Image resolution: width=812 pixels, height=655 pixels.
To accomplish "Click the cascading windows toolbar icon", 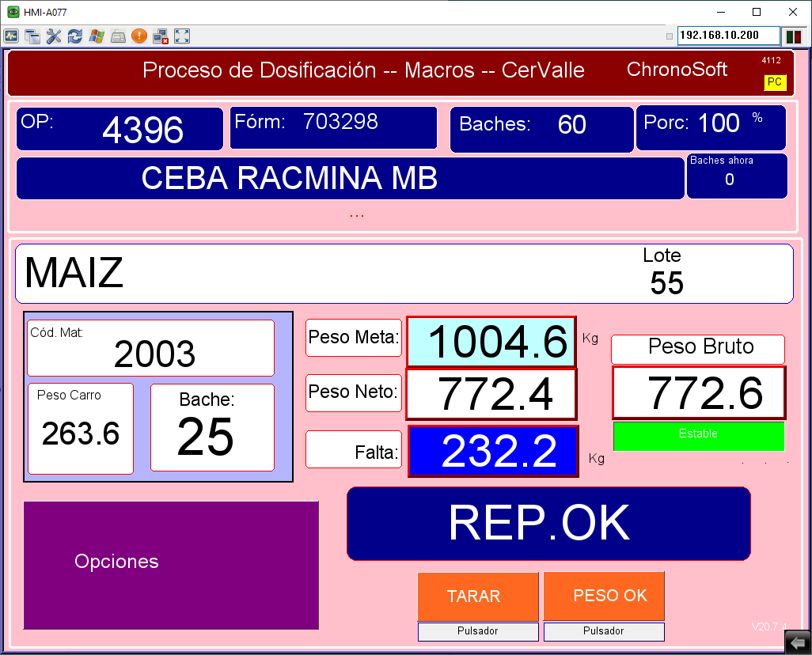I will coord(32,36).
